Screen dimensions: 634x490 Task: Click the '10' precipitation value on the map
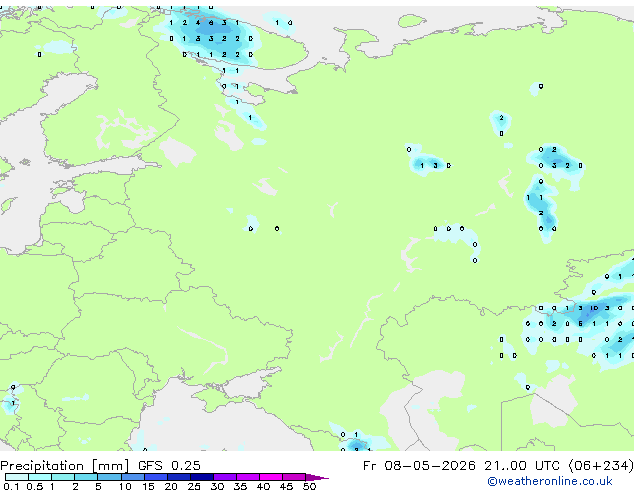coord(594,308)
